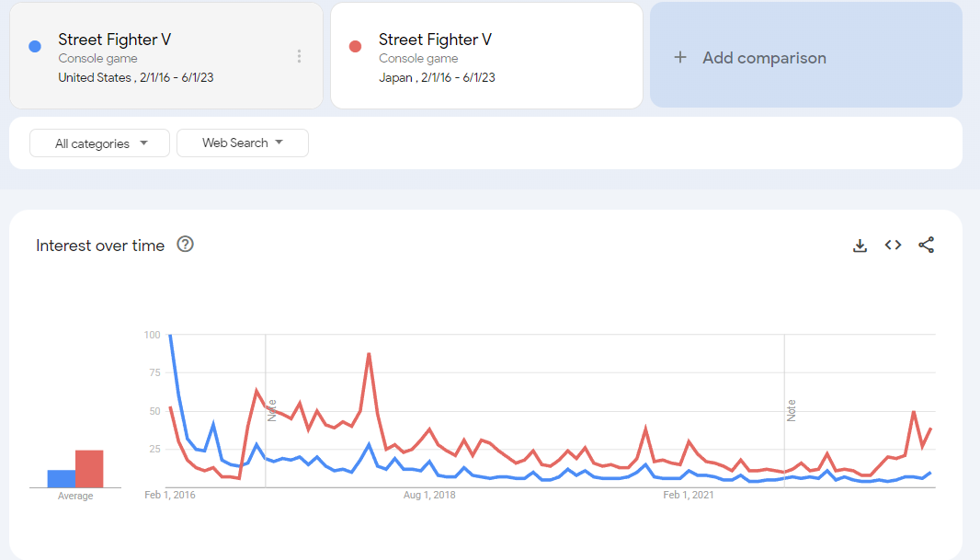
Task: Click Add comparison text
Action: point(764,58)
